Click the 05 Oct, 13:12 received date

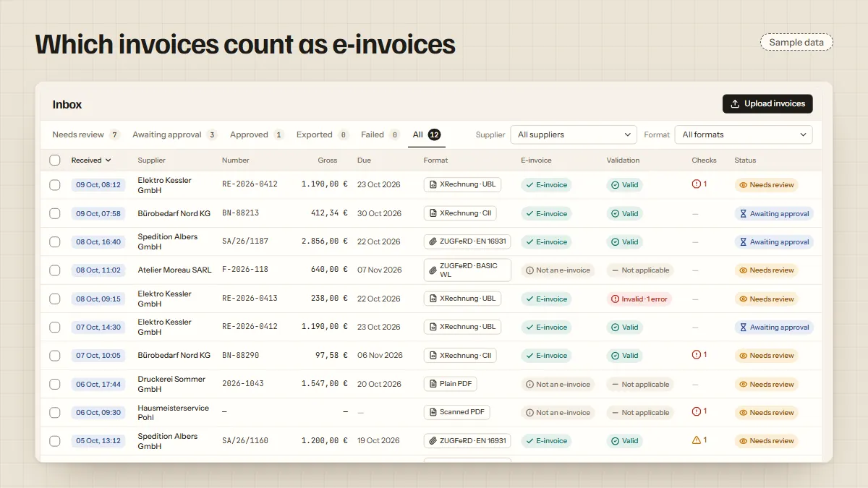click(x=98, y=441)
